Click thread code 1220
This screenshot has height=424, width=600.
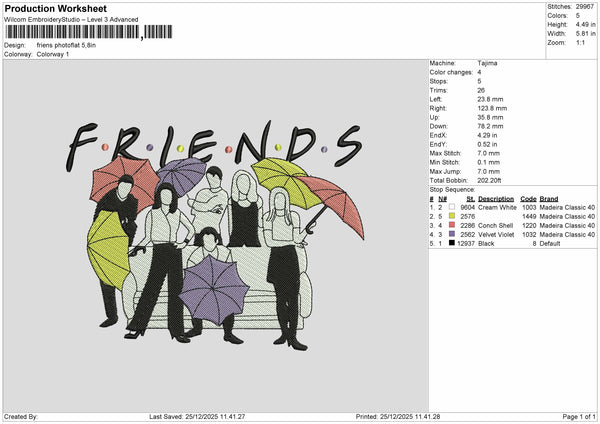[529, 225]
